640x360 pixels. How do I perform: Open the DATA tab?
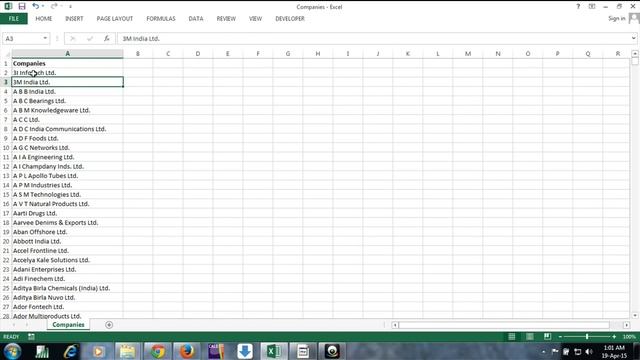(196, 19)
